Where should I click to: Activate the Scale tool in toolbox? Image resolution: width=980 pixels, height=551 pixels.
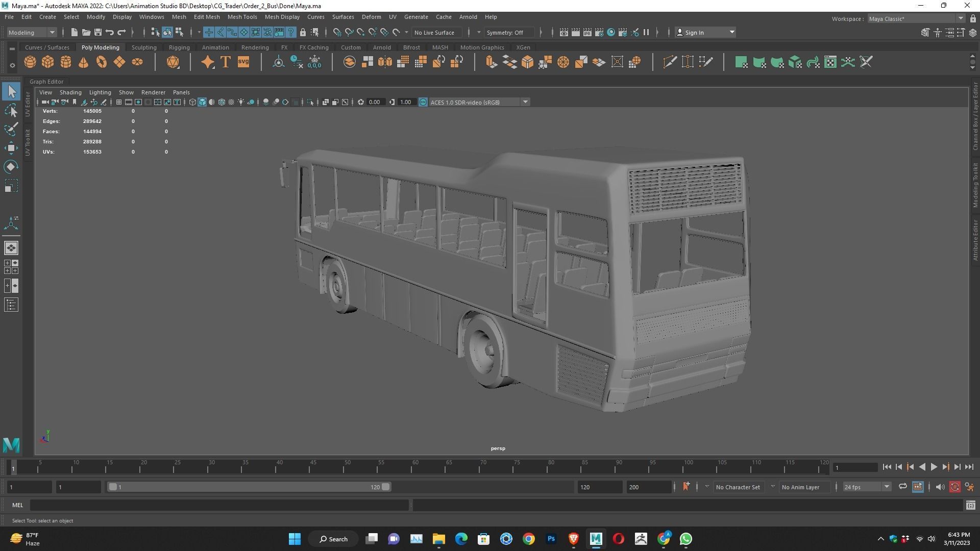point(11,186)
